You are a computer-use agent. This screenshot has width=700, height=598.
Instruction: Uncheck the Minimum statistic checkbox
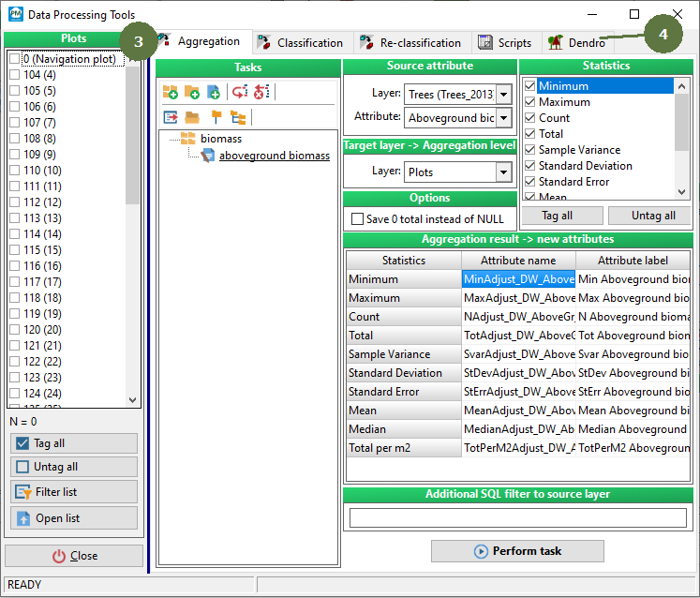[x=529, y=86]
